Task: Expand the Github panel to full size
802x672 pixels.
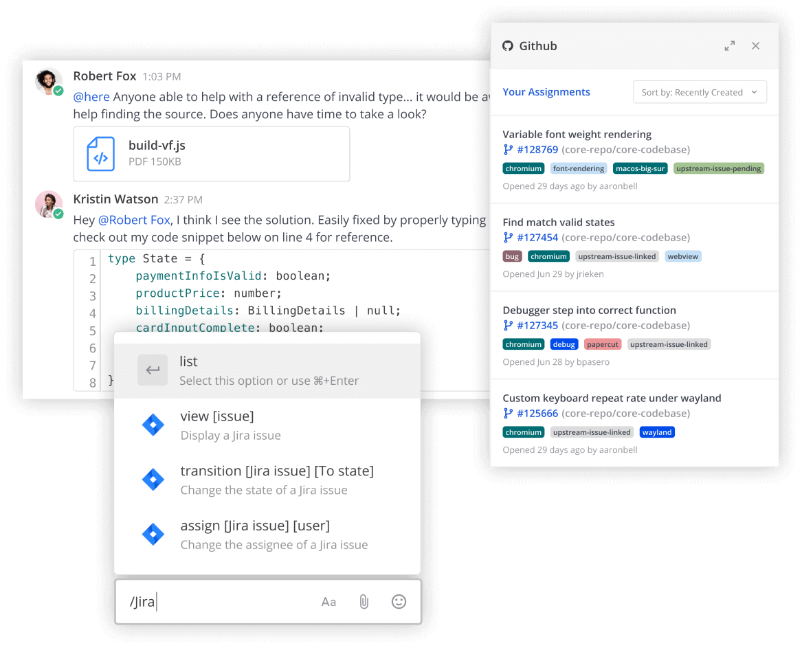Action: [729, 46]
